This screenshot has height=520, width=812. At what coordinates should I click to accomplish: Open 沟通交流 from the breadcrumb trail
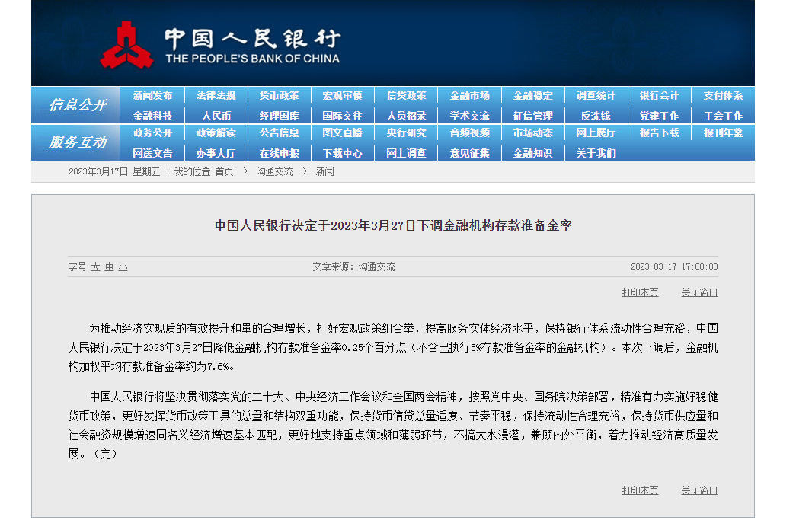click(x=273, y=171)
